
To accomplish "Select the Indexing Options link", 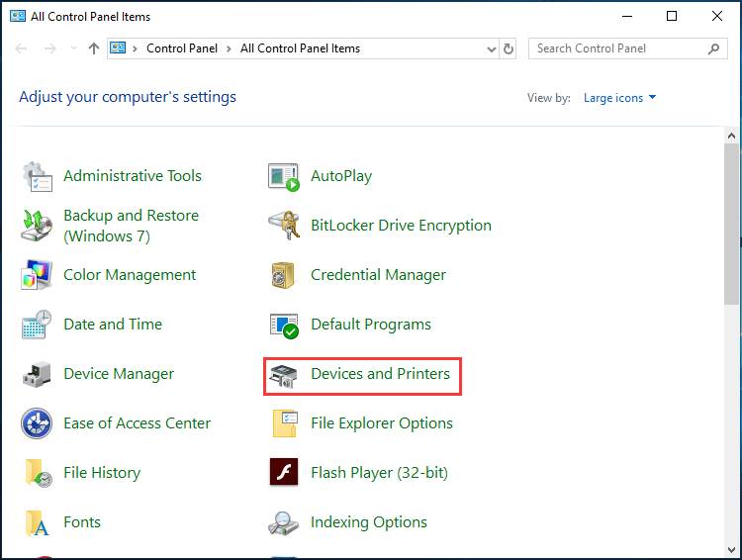I will [x=368, y=522].
